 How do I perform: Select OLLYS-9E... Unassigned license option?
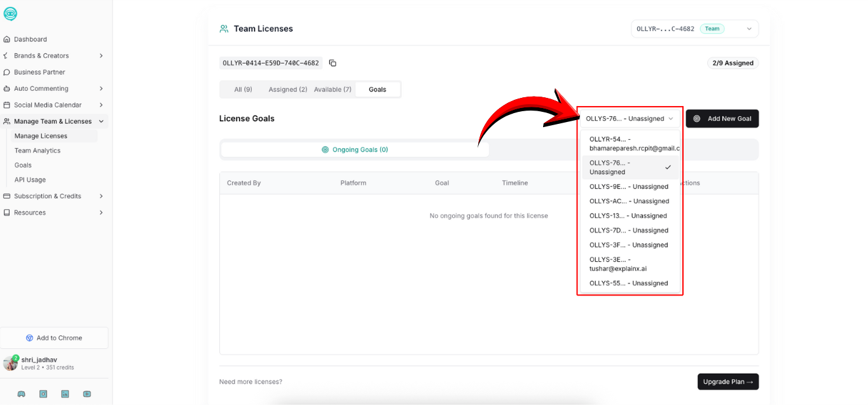[x=628, y=187]
